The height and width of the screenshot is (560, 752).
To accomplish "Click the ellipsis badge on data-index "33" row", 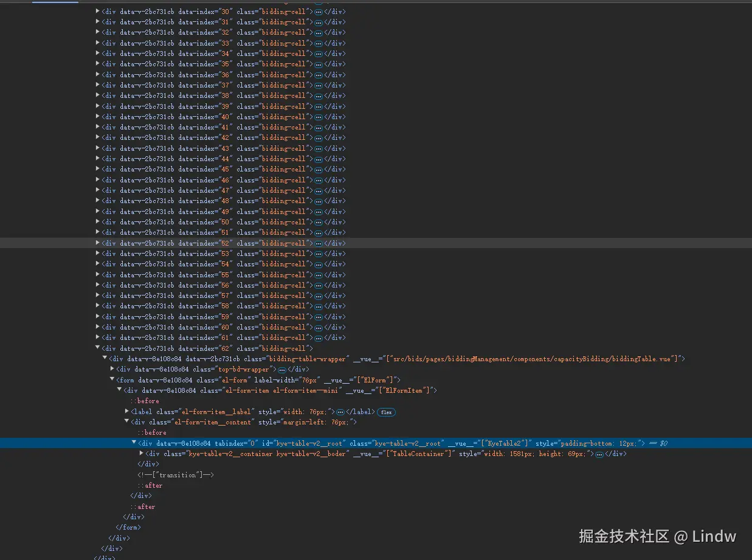I will tap(318, 43).
